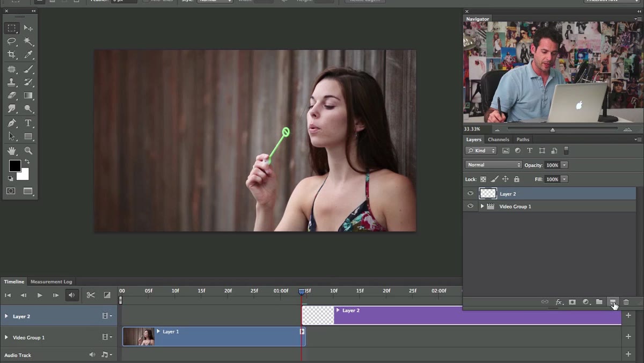Select the Hand tool
644x363 pixels.
[x=11, y=151]
